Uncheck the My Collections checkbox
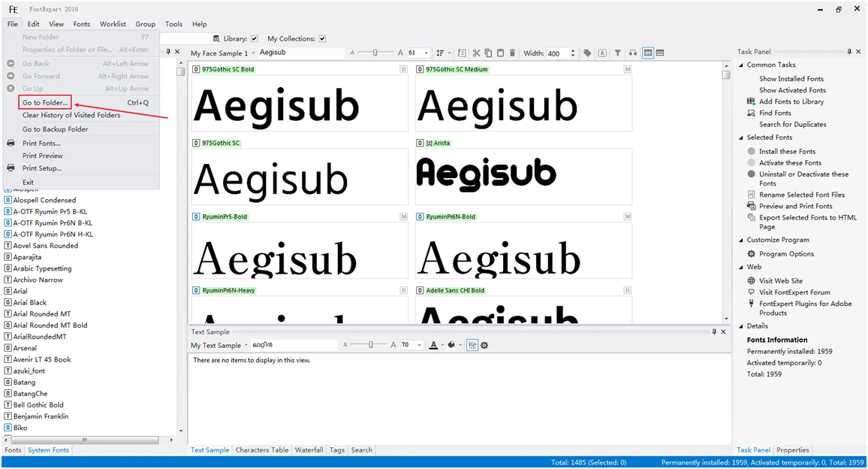This screenshot has width=868, height=469. (x=322, y=38)
